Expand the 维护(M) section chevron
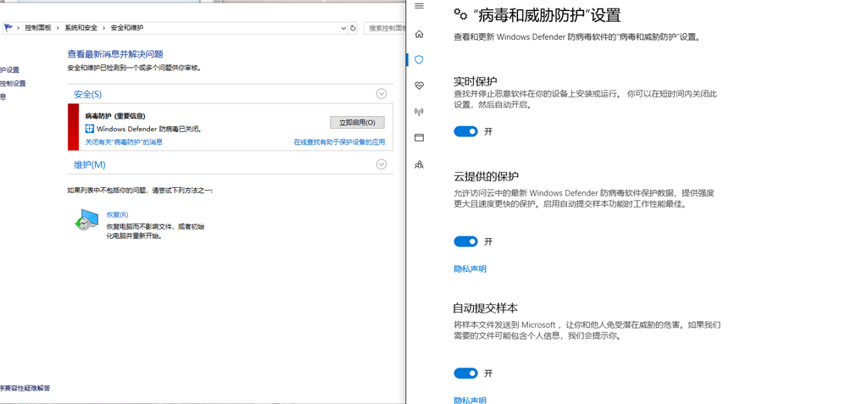This screenshot has height=404, width=868. click(x=381, y=163)
